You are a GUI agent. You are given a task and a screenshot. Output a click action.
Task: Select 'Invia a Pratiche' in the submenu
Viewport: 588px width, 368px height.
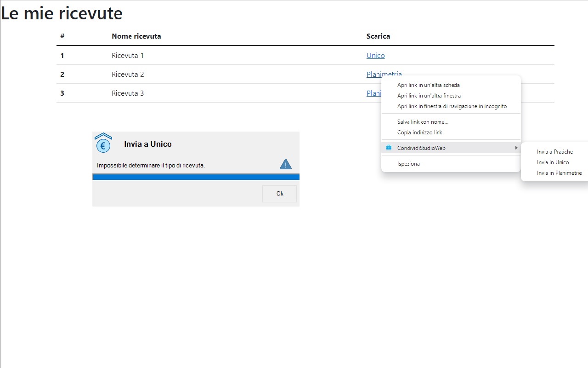(x=554, y=152)
